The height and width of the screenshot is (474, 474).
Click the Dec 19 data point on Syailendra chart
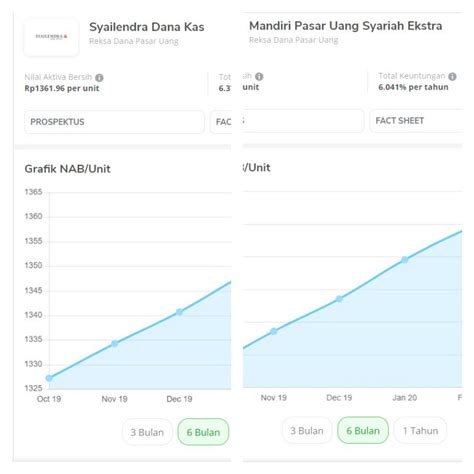point(179,312)
